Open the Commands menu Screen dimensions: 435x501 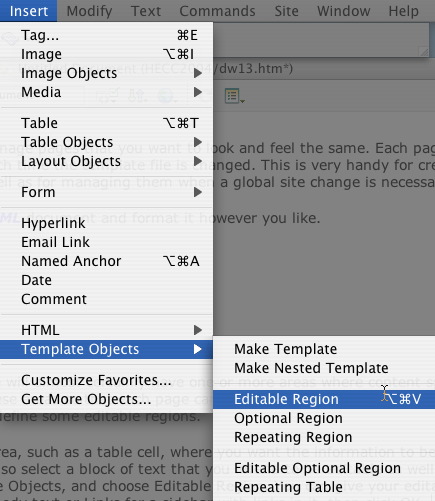(217, 11)
